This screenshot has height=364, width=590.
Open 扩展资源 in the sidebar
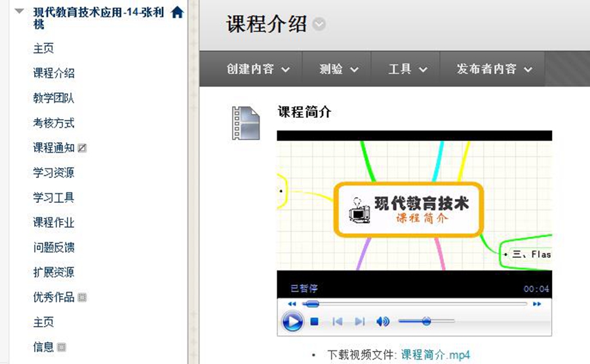[x=54, y=272]
